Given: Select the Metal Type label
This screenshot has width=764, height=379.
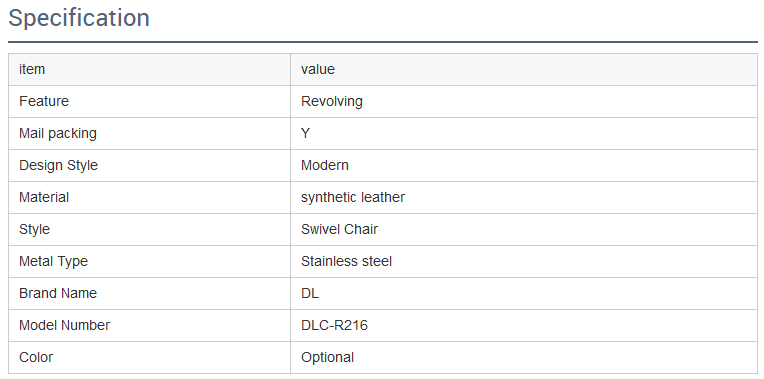Looking at the screenshot, I should [x=150, y=262].
